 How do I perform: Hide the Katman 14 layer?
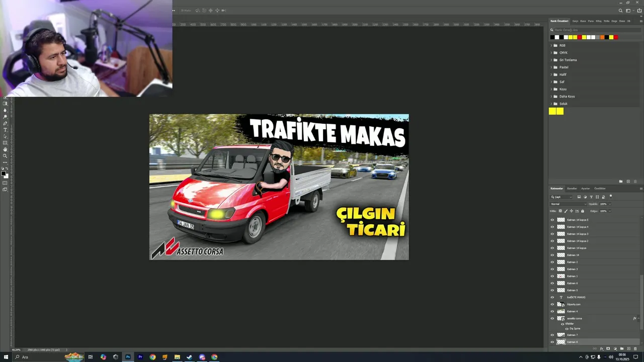pos(552,255)
